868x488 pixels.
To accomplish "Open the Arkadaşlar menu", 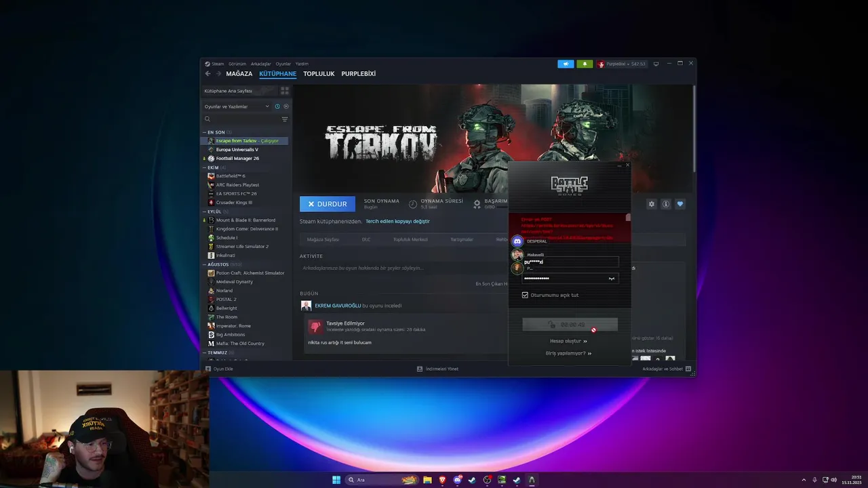I will click(261, 64).
